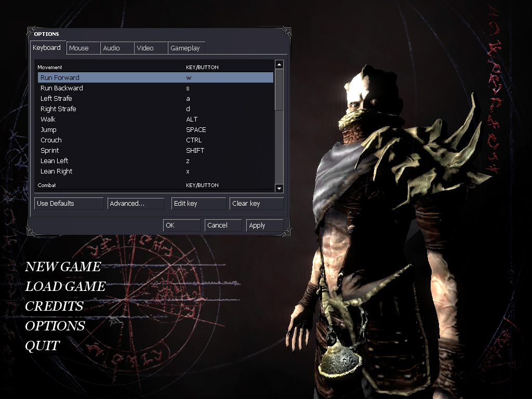
Task: Open the Mouse options tab
Action: pyautogui.click(x=83, y=48)
